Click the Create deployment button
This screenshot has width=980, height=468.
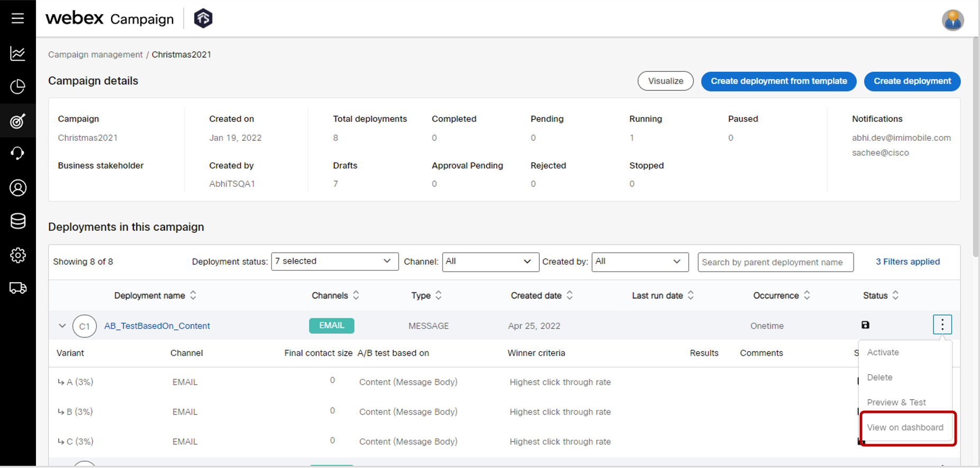(x=912, y=81)
